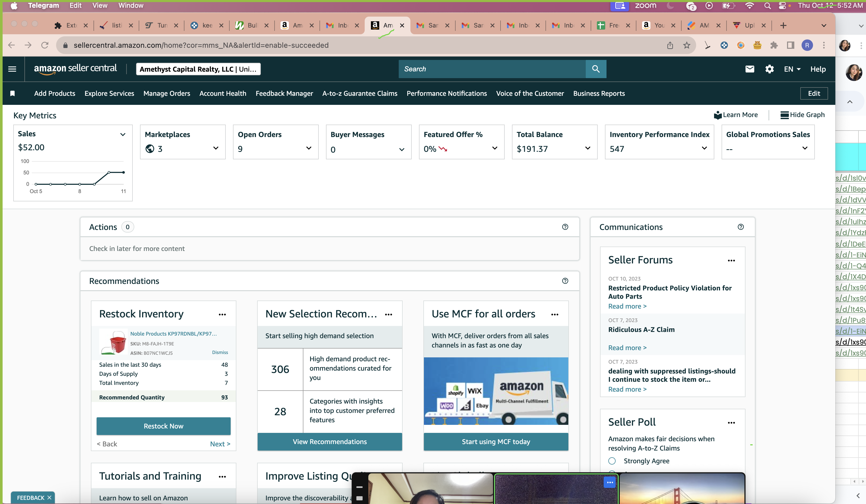Click the search magnifier button
This screenshot has height=504, width=866.
(x=596, y=69)
